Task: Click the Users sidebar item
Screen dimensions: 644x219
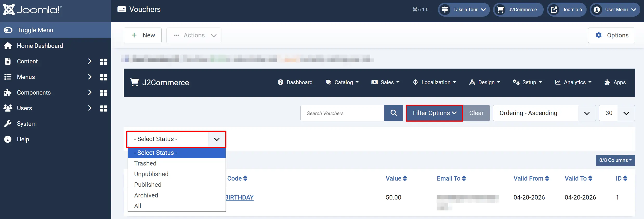Action: [24, 108]
